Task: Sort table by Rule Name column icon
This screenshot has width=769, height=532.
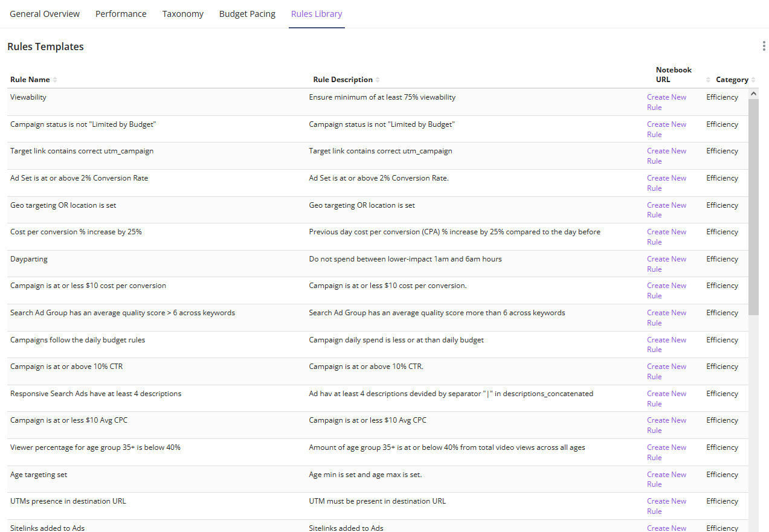Action: pyautogui.click(x=55, y=80)
